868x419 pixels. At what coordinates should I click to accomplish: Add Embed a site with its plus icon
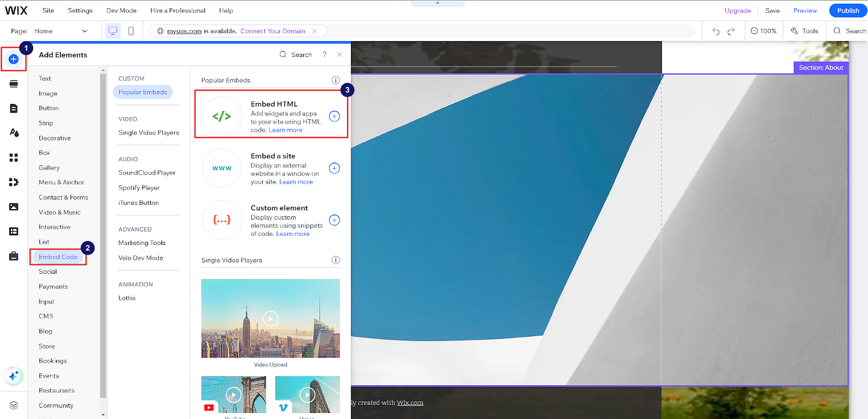334,168
